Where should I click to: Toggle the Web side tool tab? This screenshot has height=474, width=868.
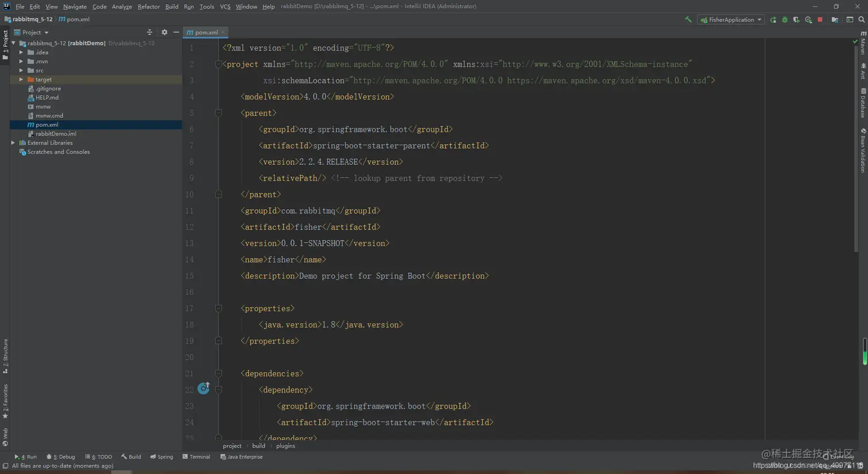pos(5,437)
